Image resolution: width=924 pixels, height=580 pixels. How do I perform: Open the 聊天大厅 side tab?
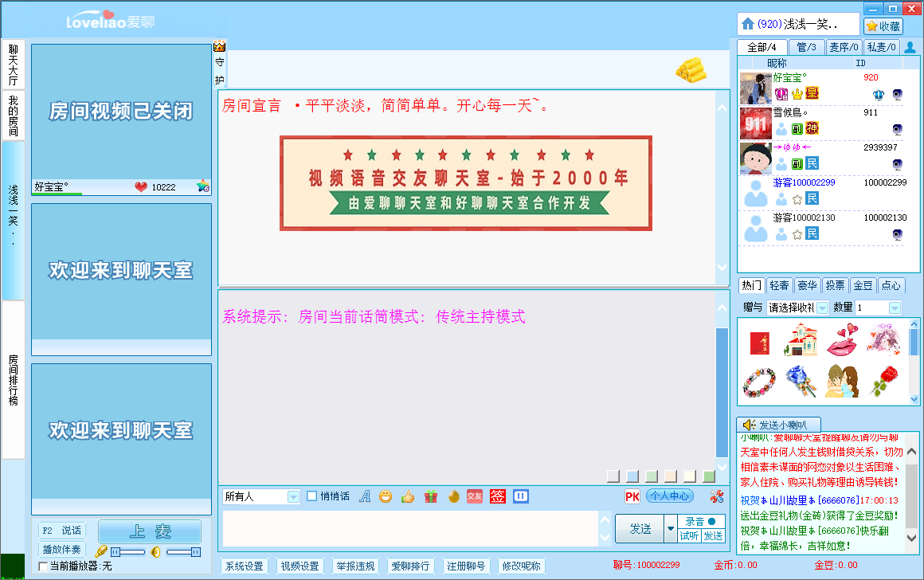[x=14, y=65]
